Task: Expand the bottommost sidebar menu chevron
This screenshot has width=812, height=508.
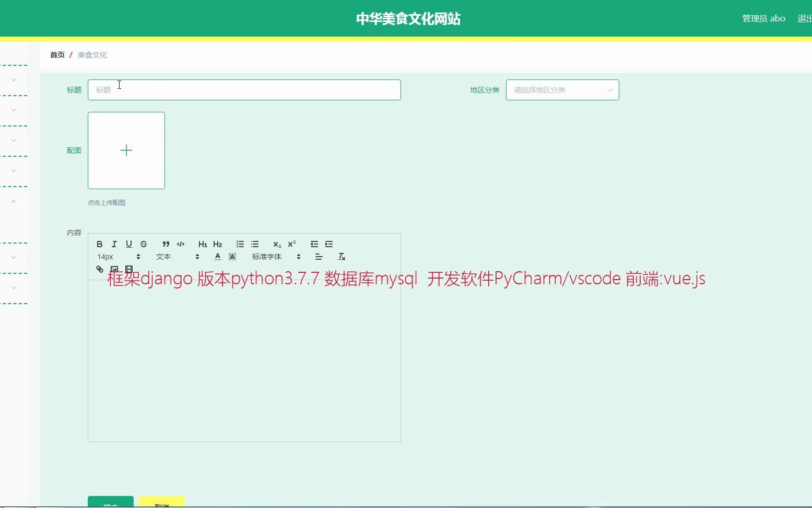Action: 14,288
